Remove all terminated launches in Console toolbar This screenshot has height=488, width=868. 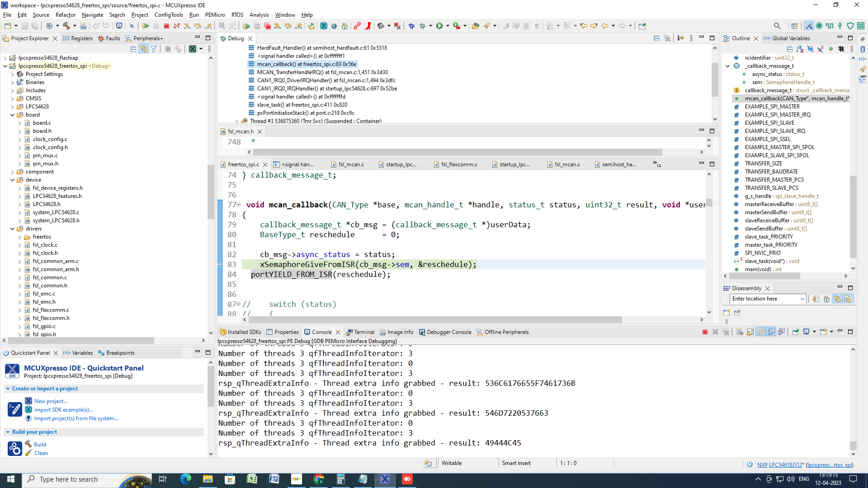[x=726, y=332]
